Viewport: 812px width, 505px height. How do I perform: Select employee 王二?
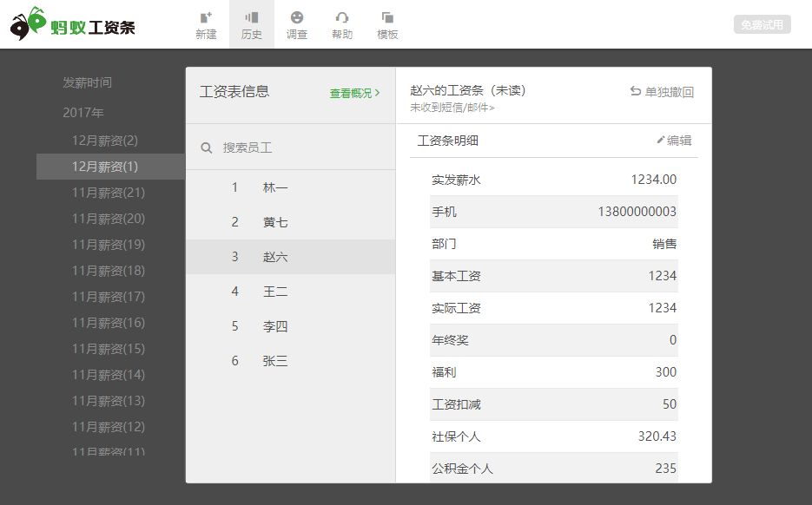click(291, 292)
